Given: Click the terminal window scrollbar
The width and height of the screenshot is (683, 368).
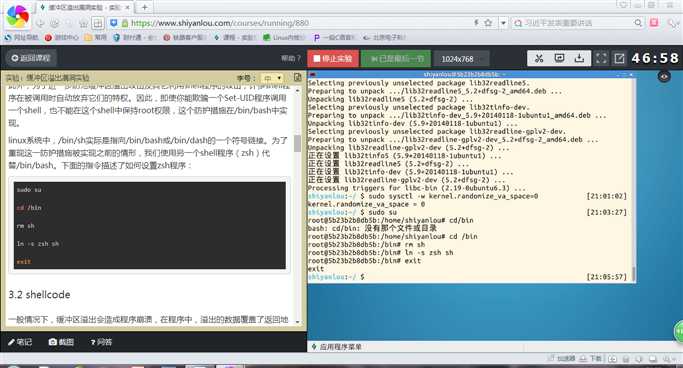Looking at the screenshot, I should click(x=633, y=273).
